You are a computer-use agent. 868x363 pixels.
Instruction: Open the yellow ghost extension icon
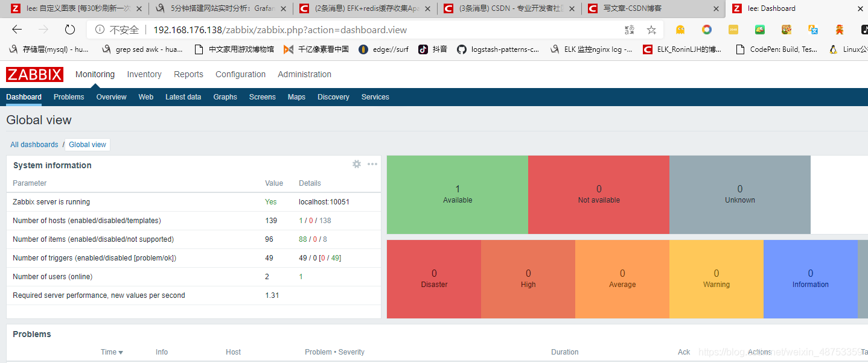(x=680, y=30)
